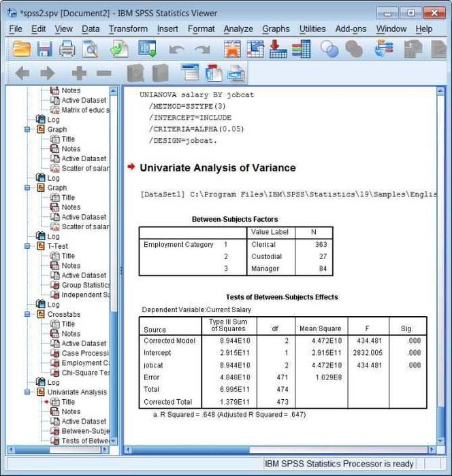
Task: Click Between-Subjects Factors table title
Action: [235, 219]
